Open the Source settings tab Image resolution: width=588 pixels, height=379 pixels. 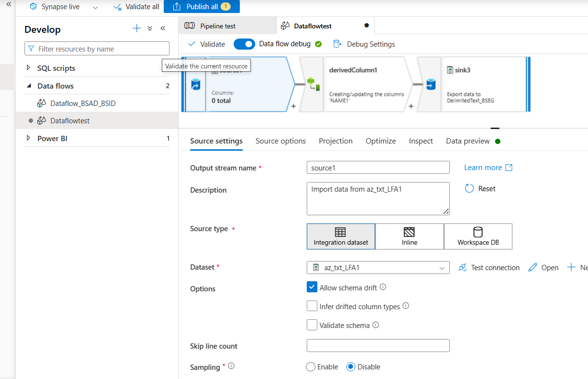coord(216,141)
